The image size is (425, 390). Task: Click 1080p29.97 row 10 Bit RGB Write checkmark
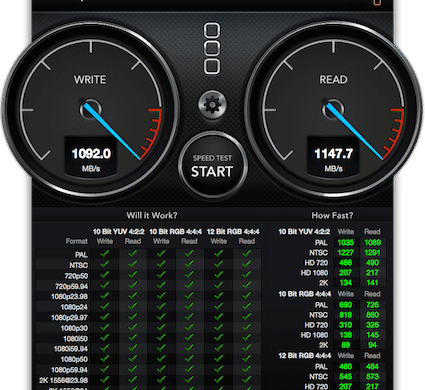point(161,317)
